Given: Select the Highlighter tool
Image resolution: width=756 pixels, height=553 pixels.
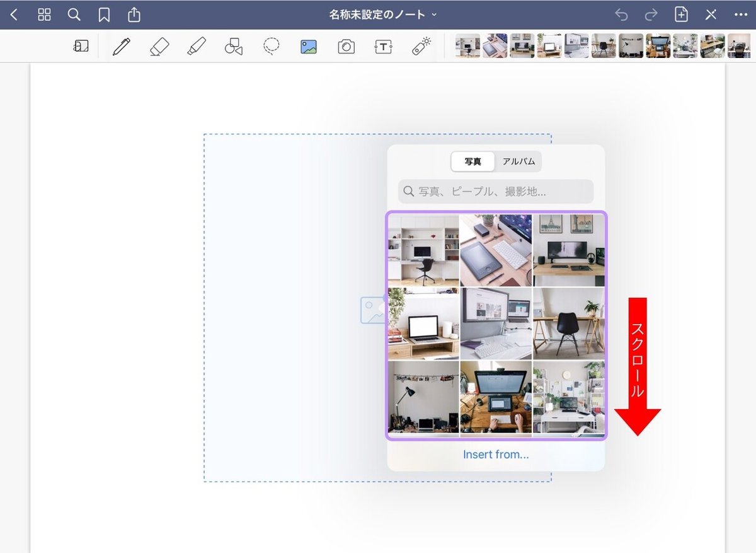Looking at the screenshot, I should coord(197,46).
